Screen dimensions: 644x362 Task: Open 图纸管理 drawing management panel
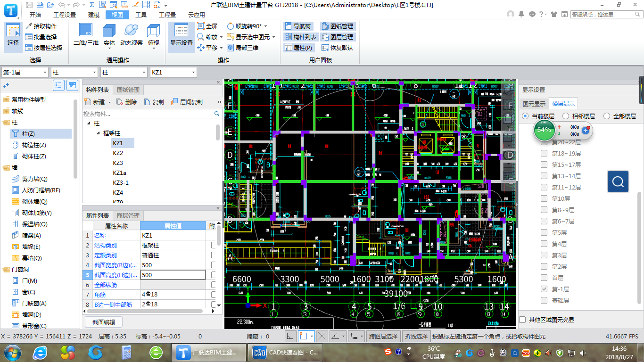[x=337, y=26]
